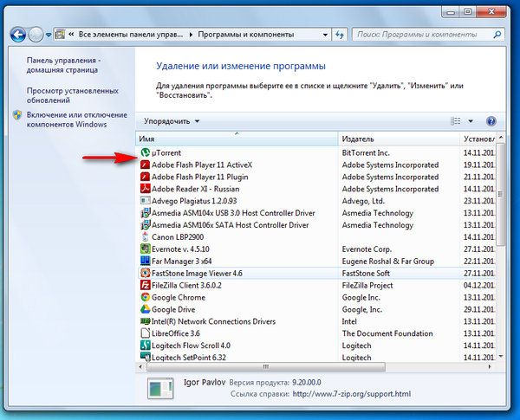Screen dimensions: 520x420
Task: Open the address bar history dropdown
Action: coord(325,35)
